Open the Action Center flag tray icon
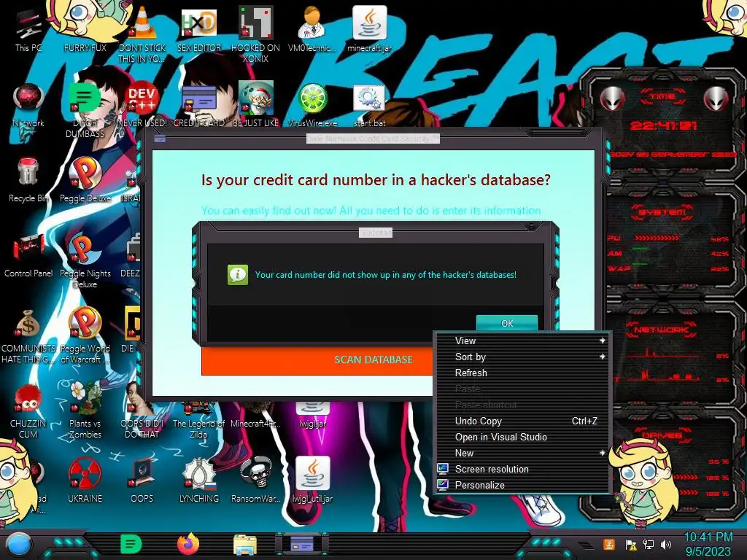 click(x=630, y=544)
